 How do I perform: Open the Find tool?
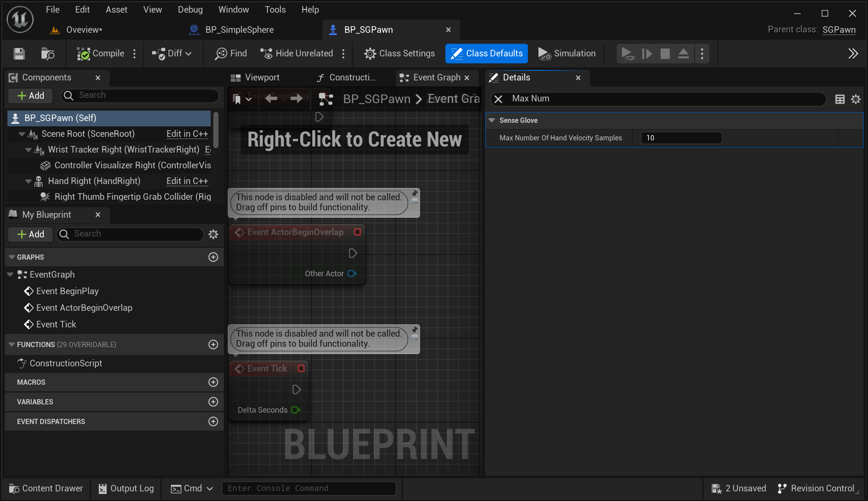point(231,53)
